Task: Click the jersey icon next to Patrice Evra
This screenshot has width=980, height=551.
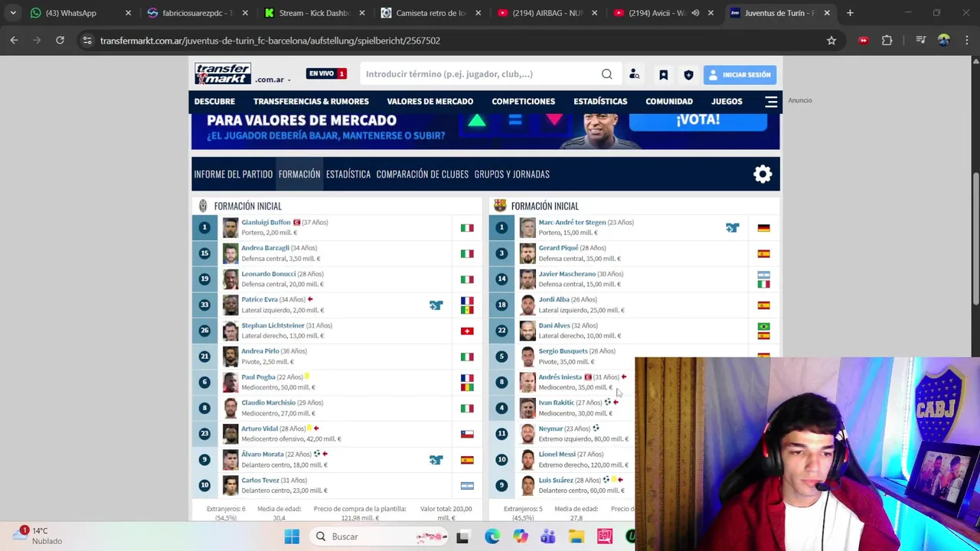Action: click(436, 305)
